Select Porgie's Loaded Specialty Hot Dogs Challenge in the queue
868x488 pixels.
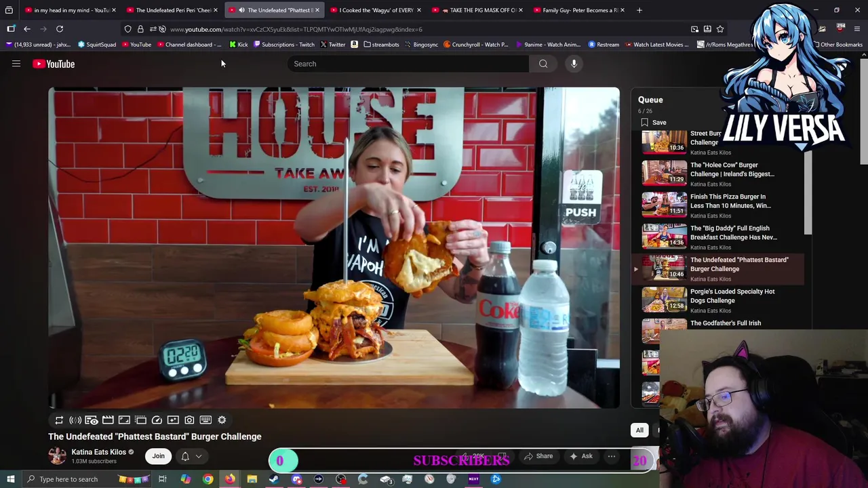pos(719,301)
